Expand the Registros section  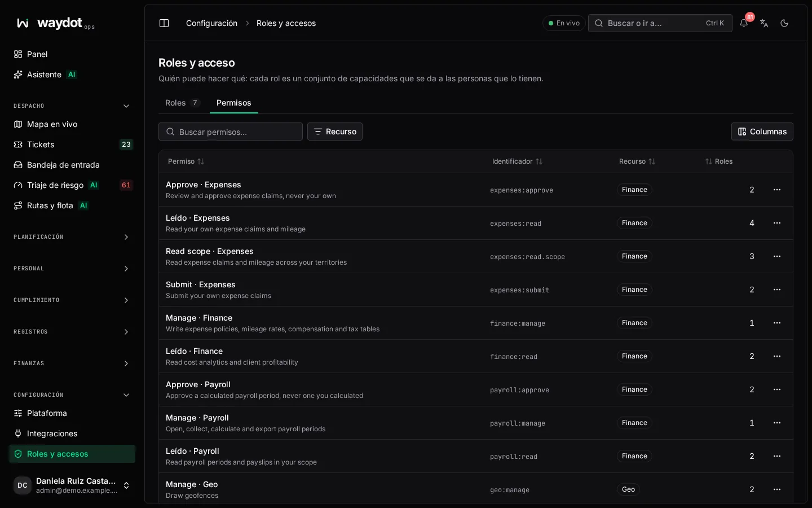pos(72,332)
